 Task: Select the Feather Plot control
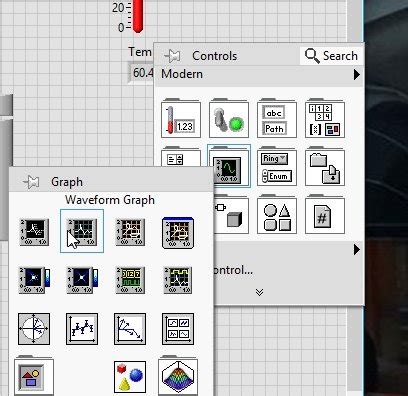point(130,329)
